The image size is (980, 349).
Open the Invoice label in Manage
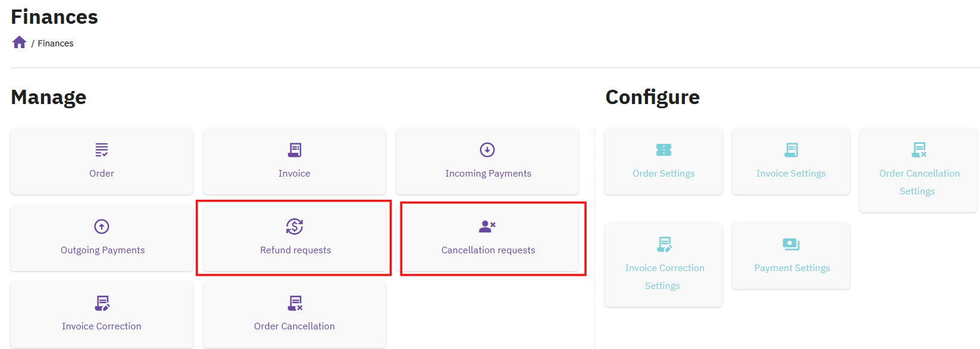pos(295,174)
